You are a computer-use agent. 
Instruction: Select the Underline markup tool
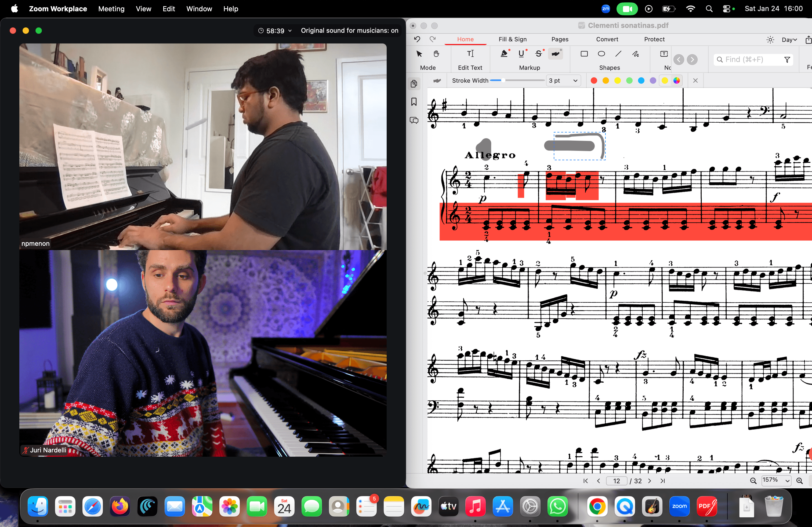coord(521,54)
